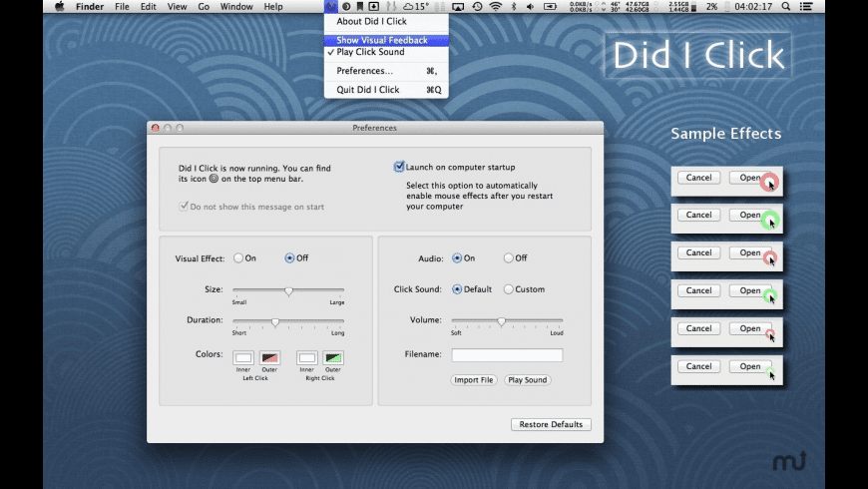The image size is (868, 489).
Task: Open the Time Machine menu bar icon
Action: [477, 7]
